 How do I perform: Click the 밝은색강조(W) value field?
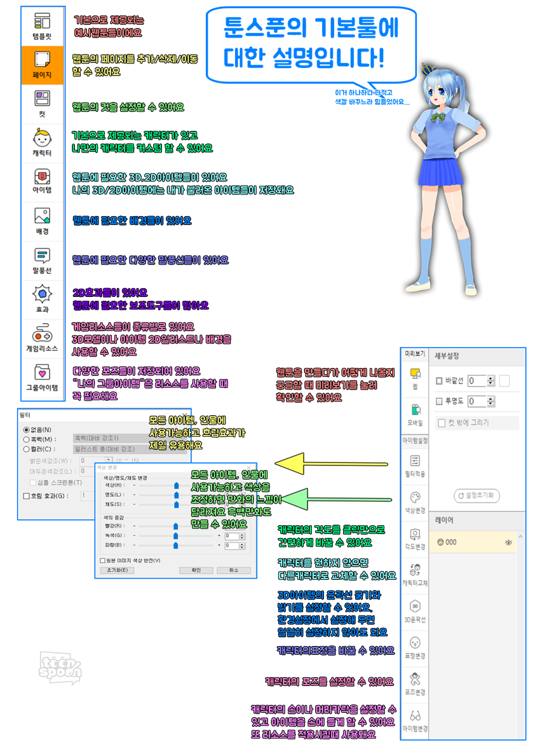(x=93, y=460)
